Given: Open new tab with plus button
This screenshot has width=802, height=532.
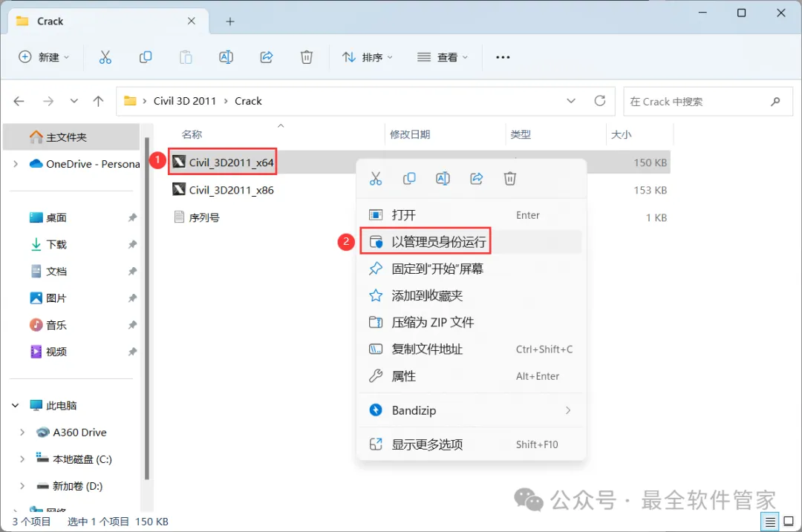Looking at the screenshot, I should click(x=230, y=22).
